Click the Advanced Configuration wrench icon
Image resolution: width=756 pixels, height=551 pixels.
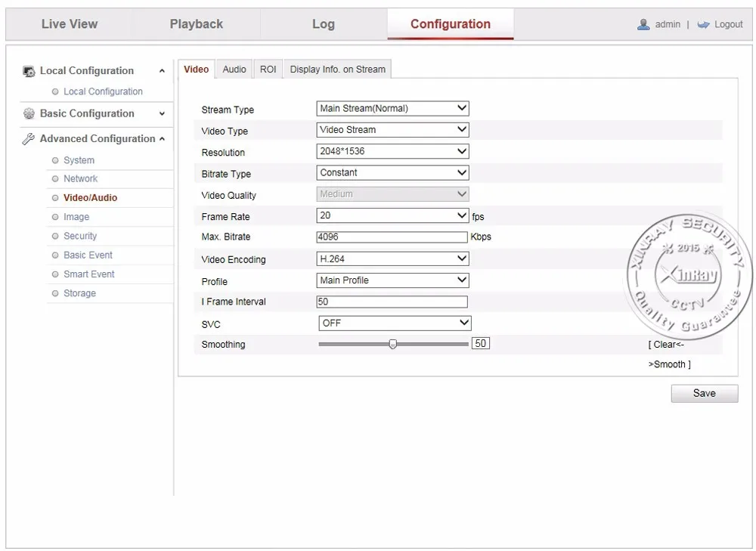(29, 139)
